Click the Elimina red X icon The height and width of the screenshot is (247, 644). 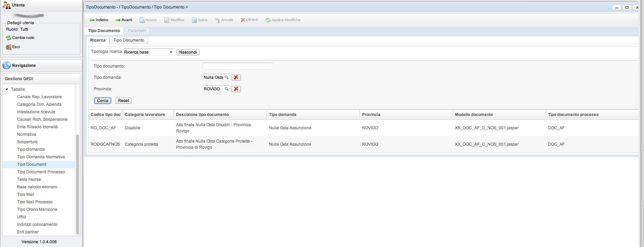[x=243, y=20]
